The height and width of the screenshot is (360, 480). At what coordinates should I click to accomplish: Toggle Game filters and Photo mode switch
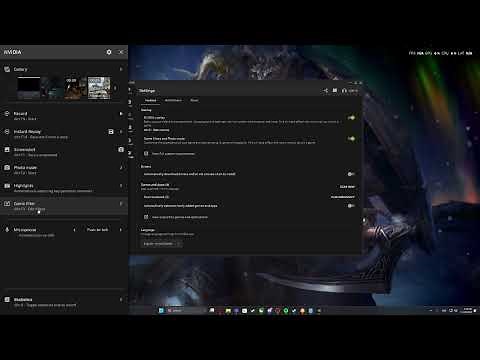[351, 139]
